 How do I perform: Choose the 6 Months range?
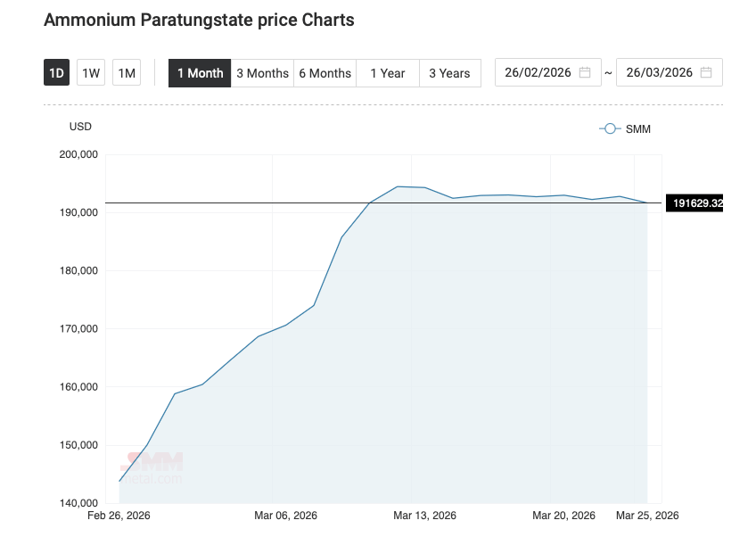pos(325,73)
